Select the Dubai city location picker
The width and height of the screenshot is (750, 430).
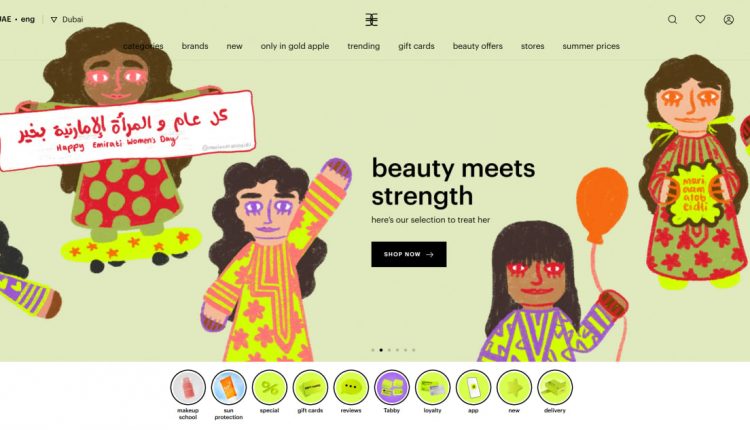point(67,20)
